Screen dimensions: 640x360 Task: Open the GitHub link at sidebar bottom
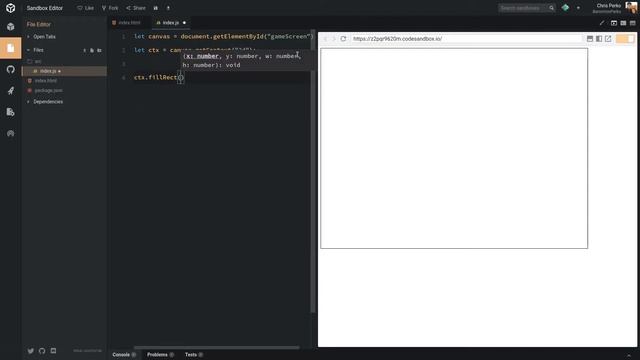[x=42, y=351]
